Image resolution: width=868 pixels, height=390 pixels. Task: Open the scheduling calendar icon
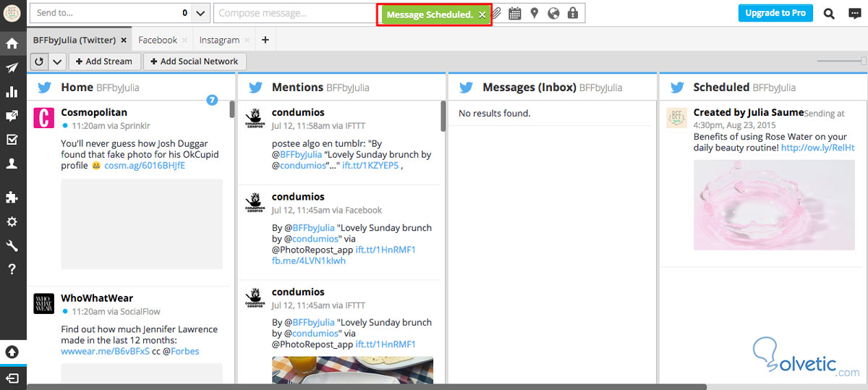[x=515, y=13]
